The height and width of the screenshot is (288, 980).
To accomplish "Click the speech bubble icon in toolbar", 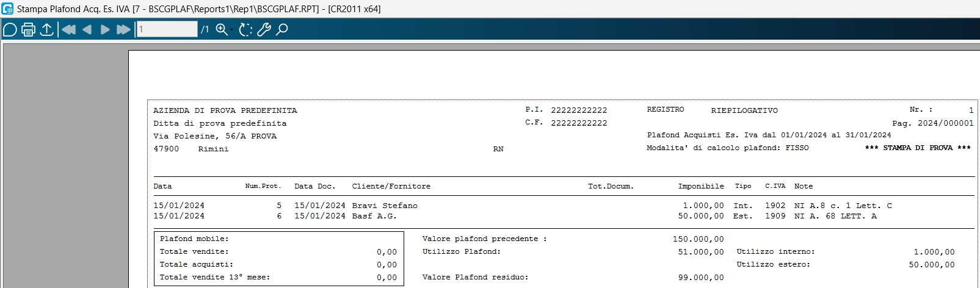I will [10, 29].
